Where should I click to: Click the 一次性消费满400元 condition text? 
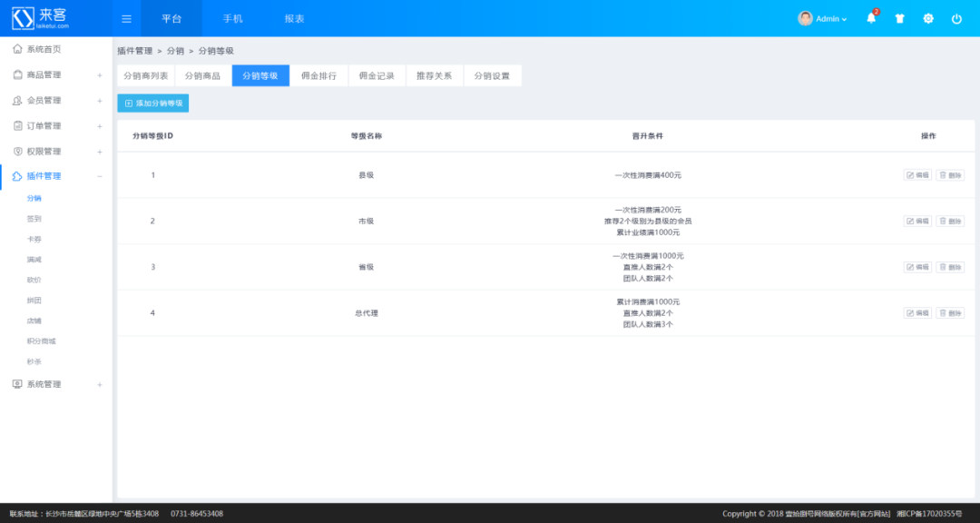point(648,175)
